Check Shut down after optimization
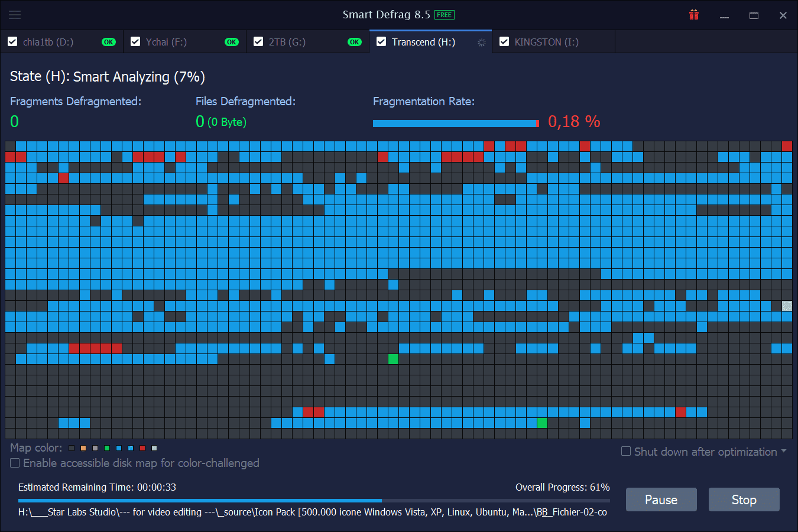The width and height of the screenshot is (798, 532). click(626, 451)
